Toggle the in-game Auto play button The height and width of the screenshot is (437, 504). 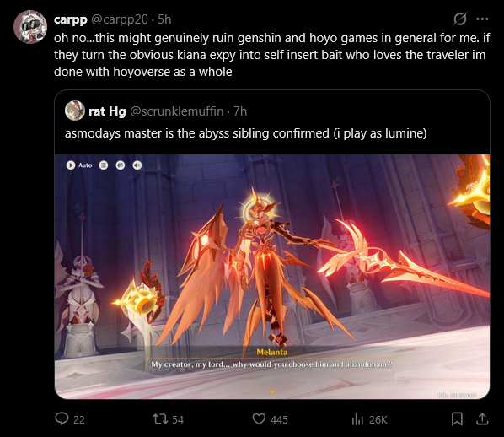[79, 165]
